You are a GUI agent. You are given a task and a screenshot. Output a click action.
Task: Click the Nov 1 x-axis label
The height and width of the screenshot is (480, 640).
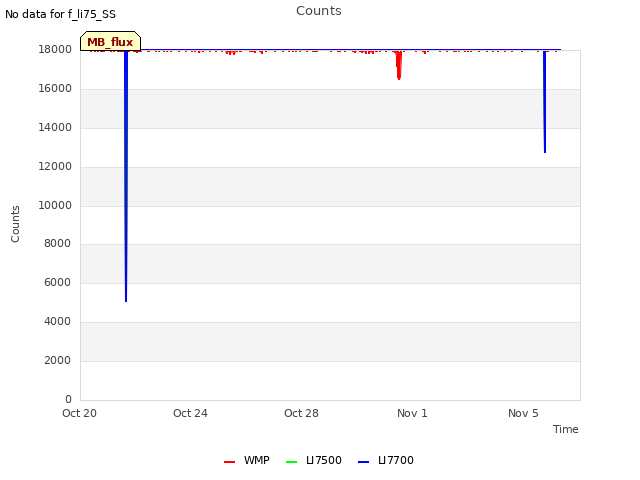coord(412,413)
